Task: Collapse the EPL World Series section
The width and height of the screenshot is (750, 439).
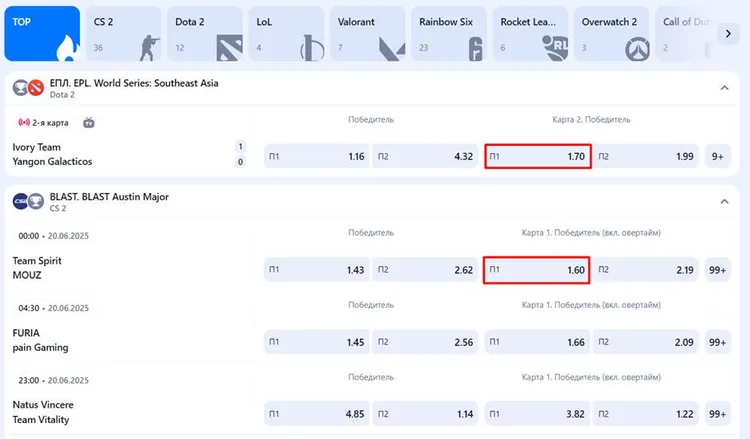Action: coord(724,88)
